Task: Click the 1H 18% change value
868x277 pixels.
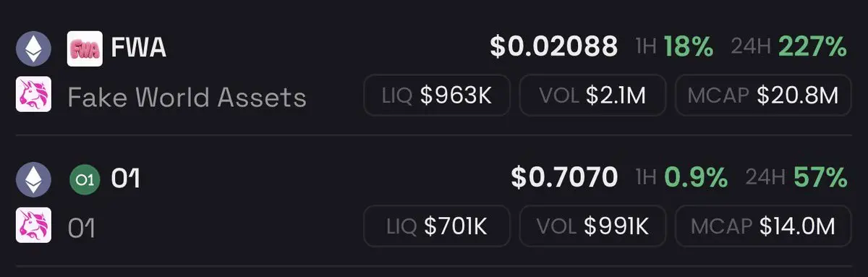Action: coord(688,47)
